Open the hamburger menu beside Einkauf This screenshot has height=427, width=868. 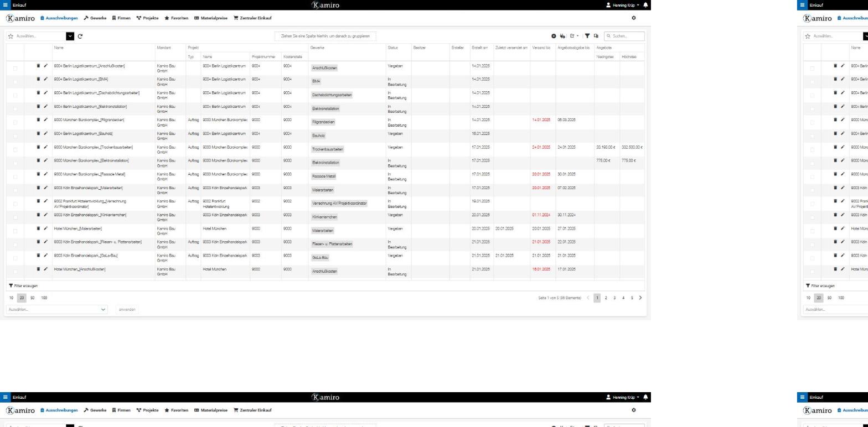click(6, 5)
